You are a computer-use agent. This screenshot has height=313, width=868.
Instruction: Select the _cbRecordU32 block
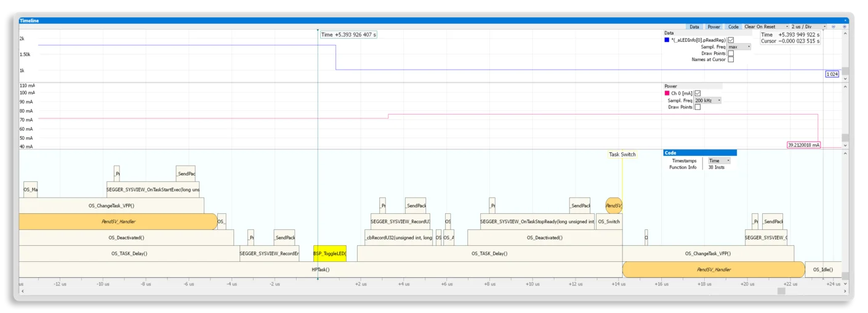coord(398,238)
